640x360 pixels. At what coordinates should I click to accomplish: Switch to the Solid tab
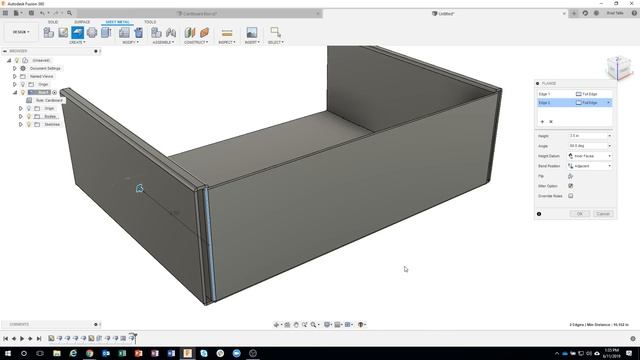tap(53, 22)
